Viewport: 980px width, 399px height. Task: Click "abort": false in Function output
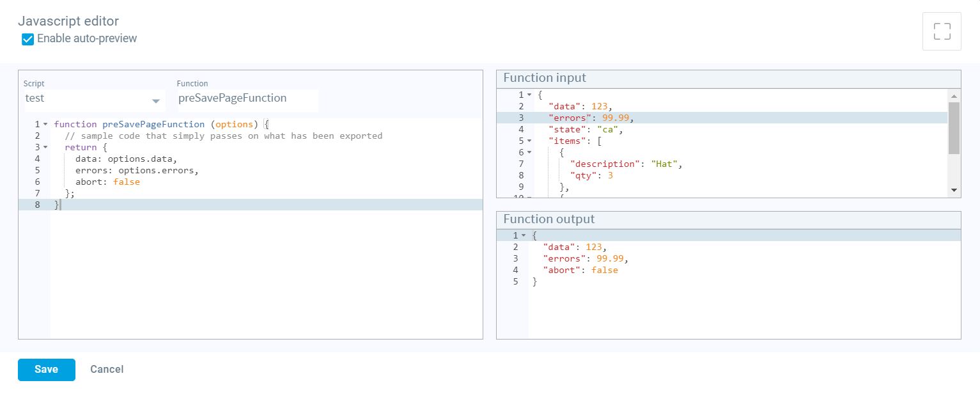(580, 270)
